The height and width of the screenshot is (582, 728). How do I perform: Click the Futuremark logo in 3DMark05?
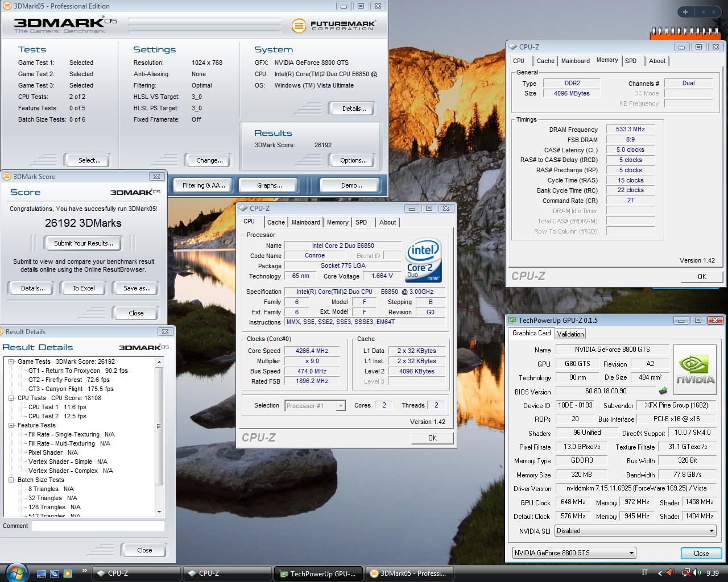[x=333, y=25]
